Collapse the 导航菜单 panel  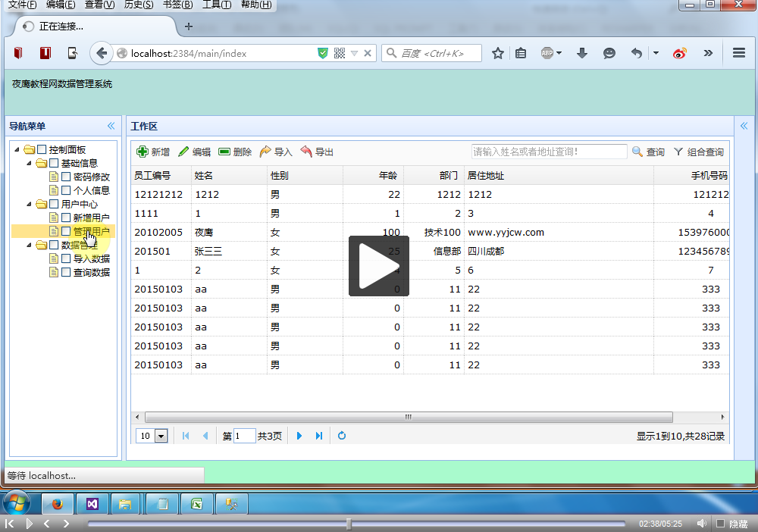[x=111, y=126]
